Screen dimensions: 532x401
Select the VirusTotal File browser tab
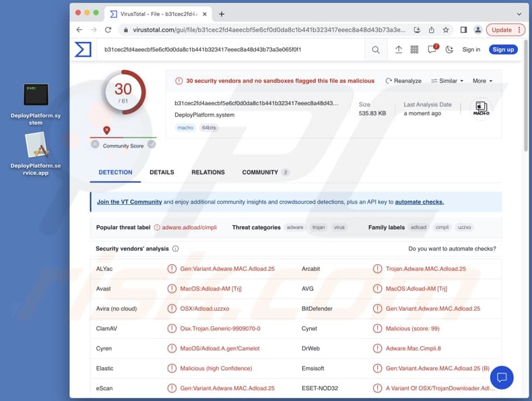point(158,14)
